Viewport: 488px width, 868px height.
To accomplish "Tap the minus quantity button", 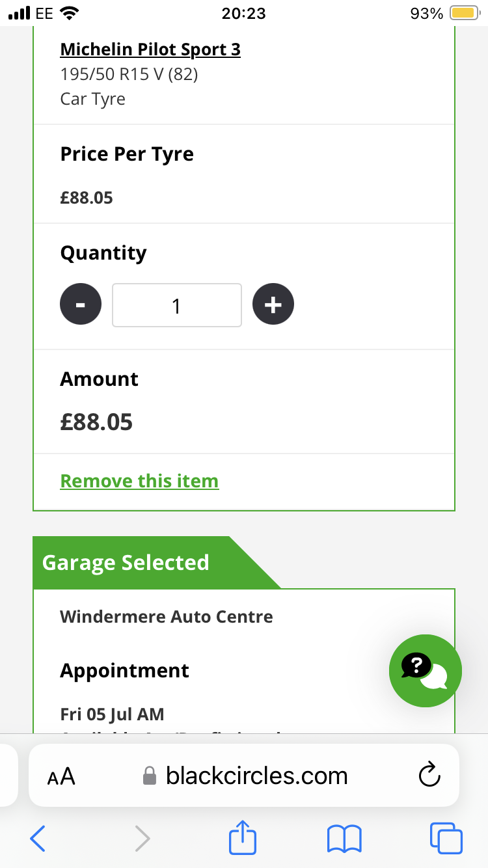I will point(81,304).
